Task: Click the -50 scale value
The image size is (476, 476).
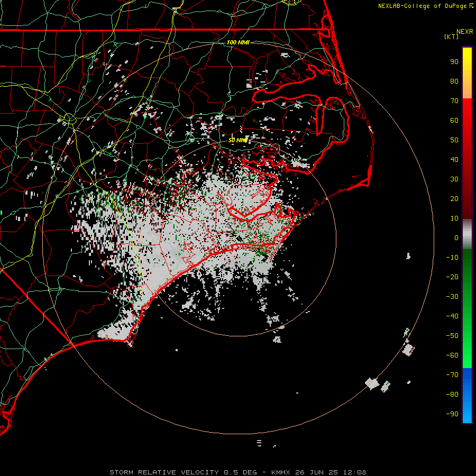Action: coord(452,336)
